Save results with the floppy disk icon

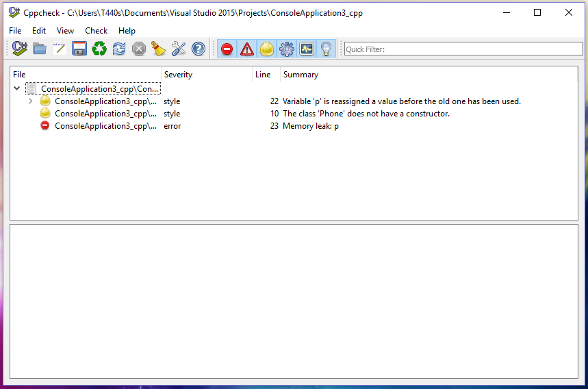(x=79, y=49)
